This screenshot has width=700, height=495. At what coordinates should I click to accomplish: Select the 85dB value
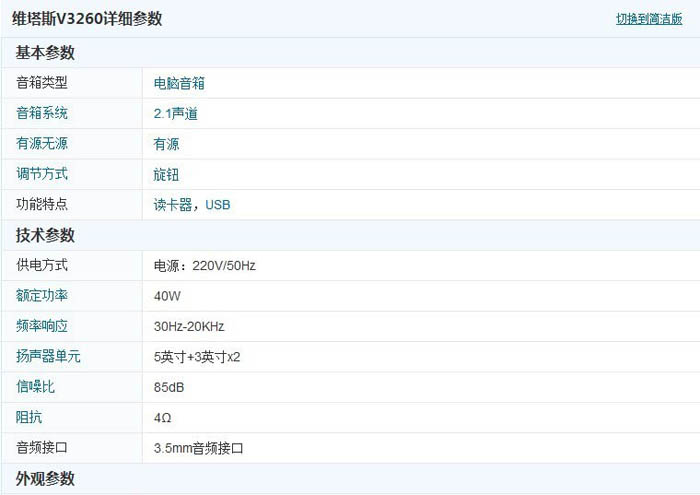click(169, 387)
